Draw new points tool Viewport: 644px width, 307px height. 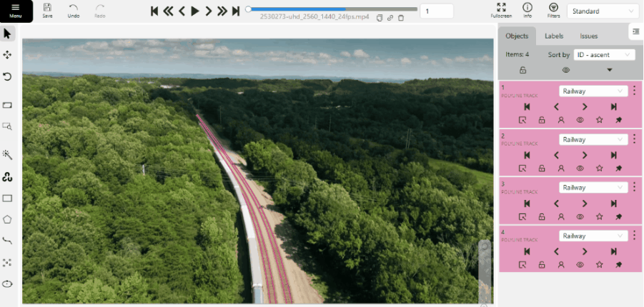tap(7, 263)
